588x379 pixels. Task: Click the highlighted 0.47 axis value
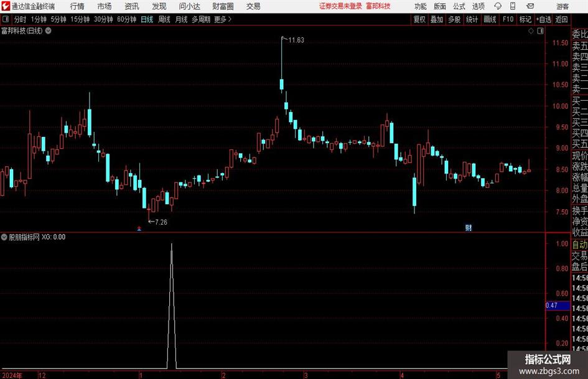558,306
